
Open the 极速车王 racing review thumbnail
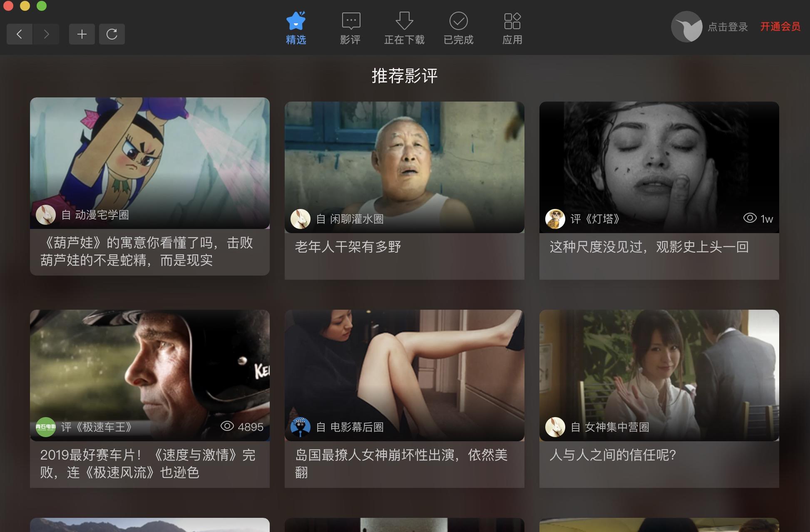tap(150, 366)
